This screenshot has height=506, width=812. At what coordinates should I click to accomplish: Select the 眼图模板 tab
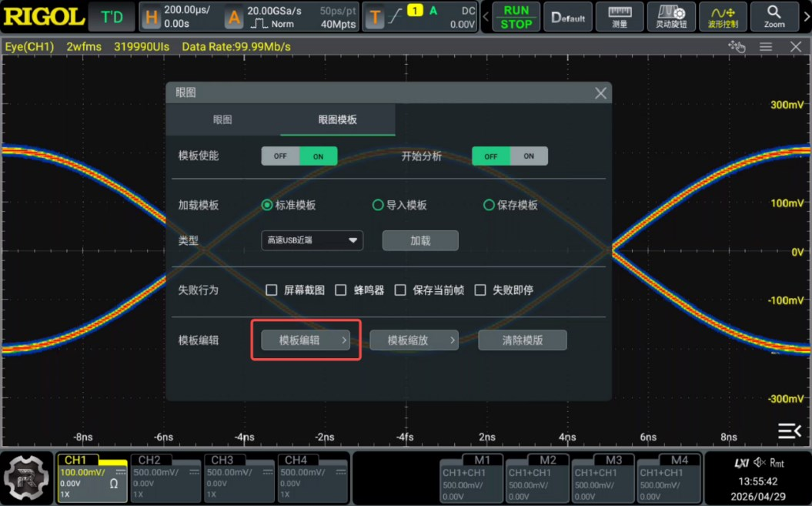(338, 119)
